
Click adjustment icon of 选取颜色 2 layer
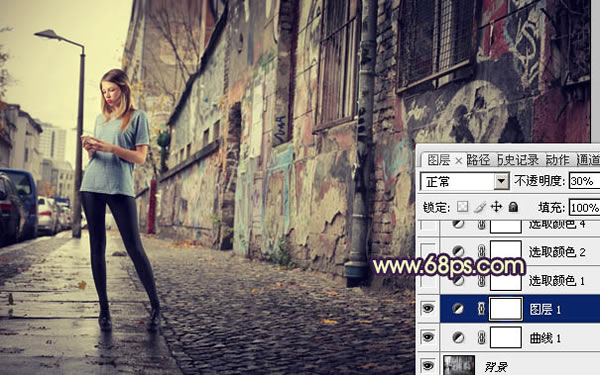coord(458,251)
